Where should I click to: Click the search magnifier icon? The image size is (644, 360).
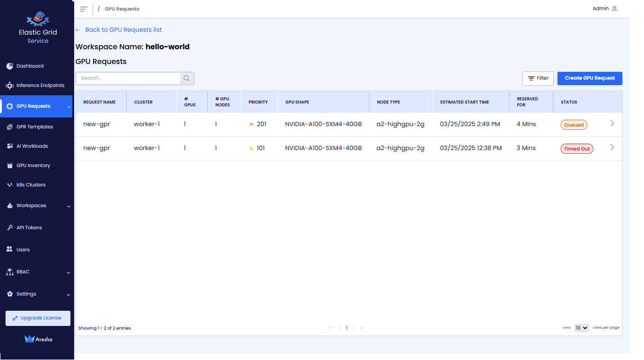(x=187, y=78)
